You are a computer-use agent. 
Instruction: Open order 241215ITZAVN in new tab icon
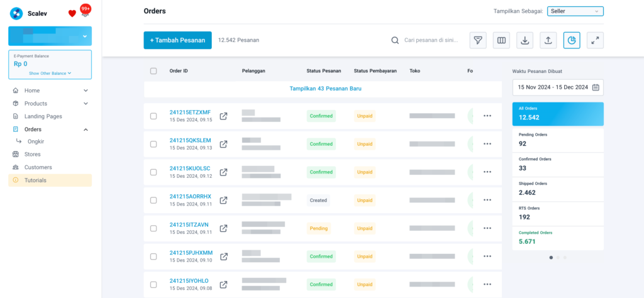(x=223, y=228)
